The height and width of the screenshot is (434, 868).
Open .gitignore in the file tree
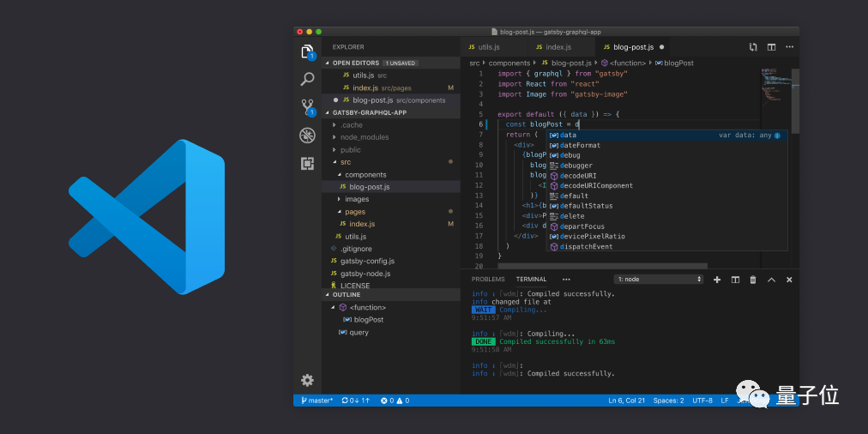tap(390, 249)
